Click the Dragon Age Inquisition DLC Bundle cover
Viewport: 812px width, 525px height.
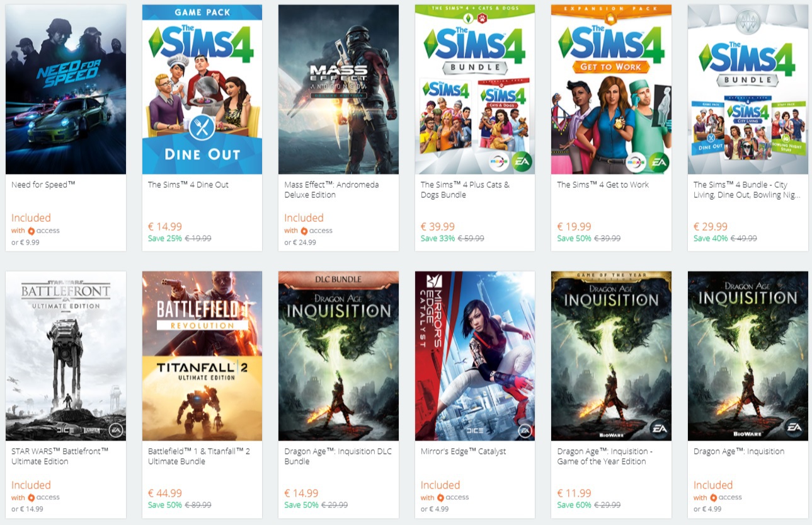pyautogui.click(x=338, y=356)
